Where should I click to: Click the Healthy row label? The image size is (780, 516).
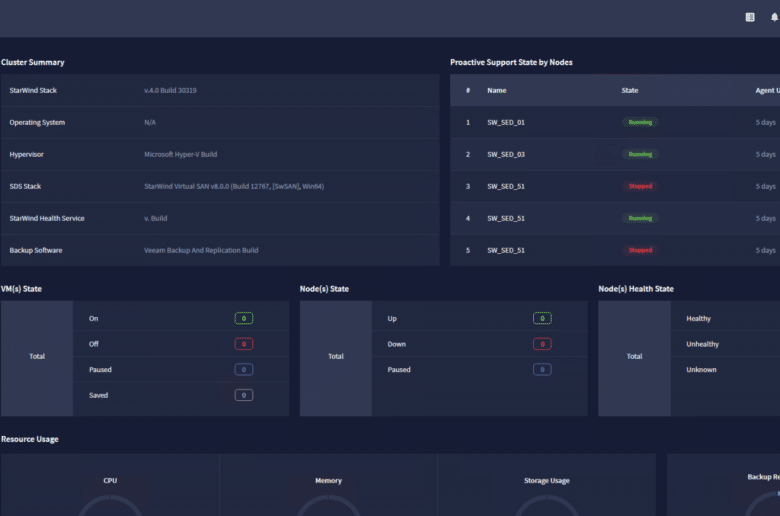click(698, 318)
